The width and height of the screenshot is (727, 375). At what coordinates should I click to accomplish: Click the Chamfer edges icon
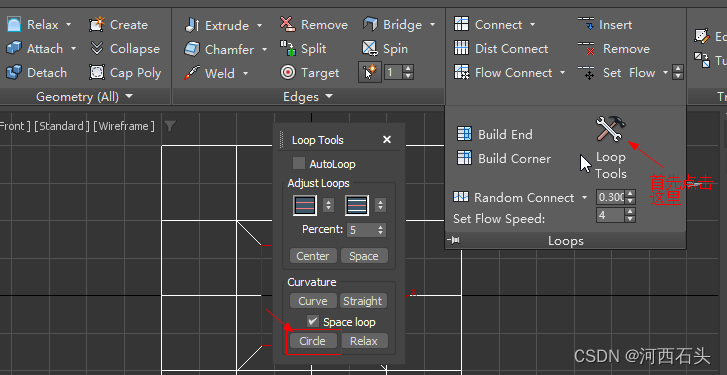click(192, 49)
